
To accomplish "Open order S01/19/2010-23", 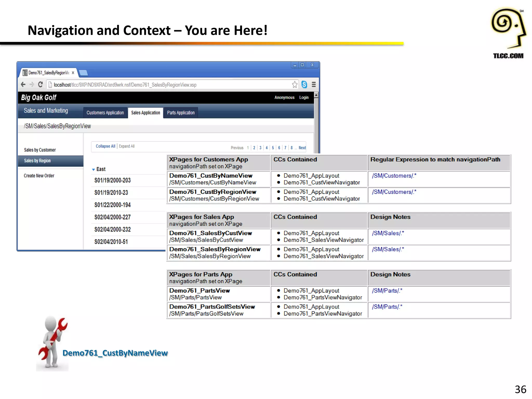I will pyautogui.click(x=111, y=192).
